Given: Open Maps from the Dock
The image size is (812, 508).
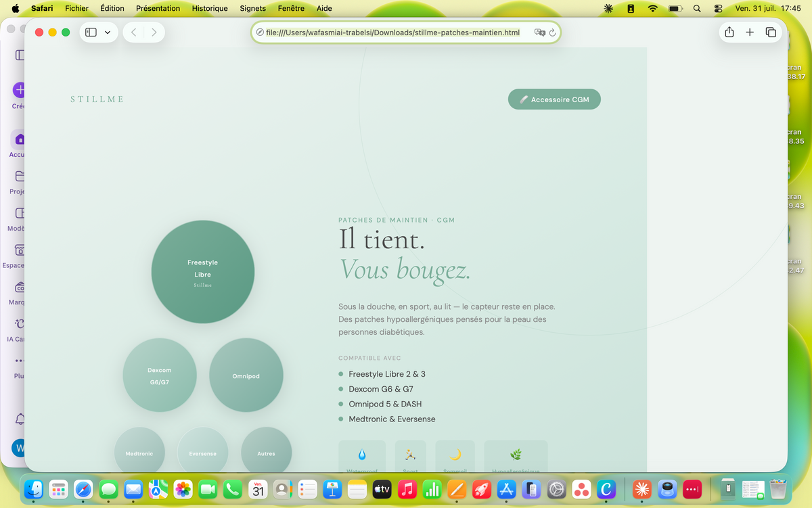Looking at the screenshot, I should click(x=158, y=489).
